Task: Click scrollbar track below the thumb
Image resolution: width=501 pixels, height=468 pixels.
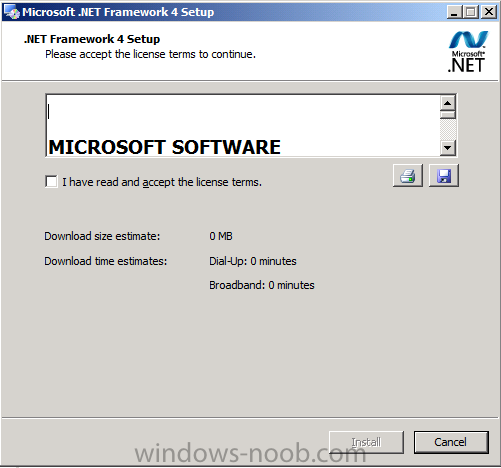Action: 448,130
